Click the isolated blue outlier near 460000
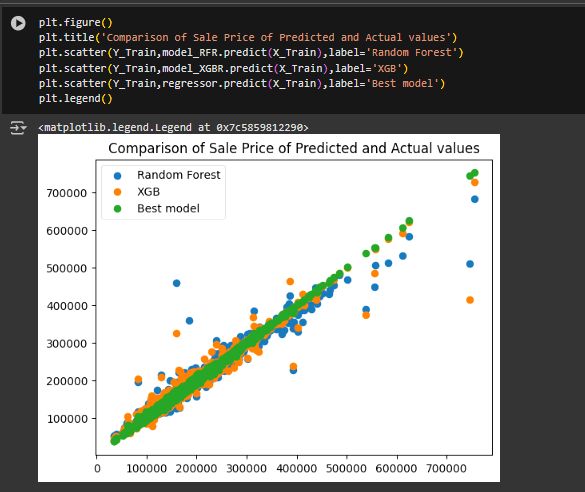Screen dimensions: 585x492 (176, 283)
